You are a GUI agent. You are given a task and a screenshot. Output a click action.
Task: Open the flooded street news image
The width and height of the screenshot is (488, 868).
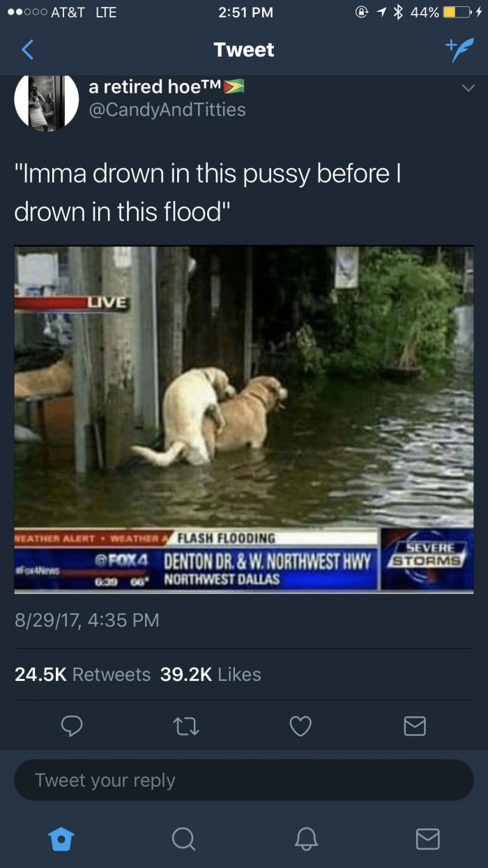click(x=244, y=419)
